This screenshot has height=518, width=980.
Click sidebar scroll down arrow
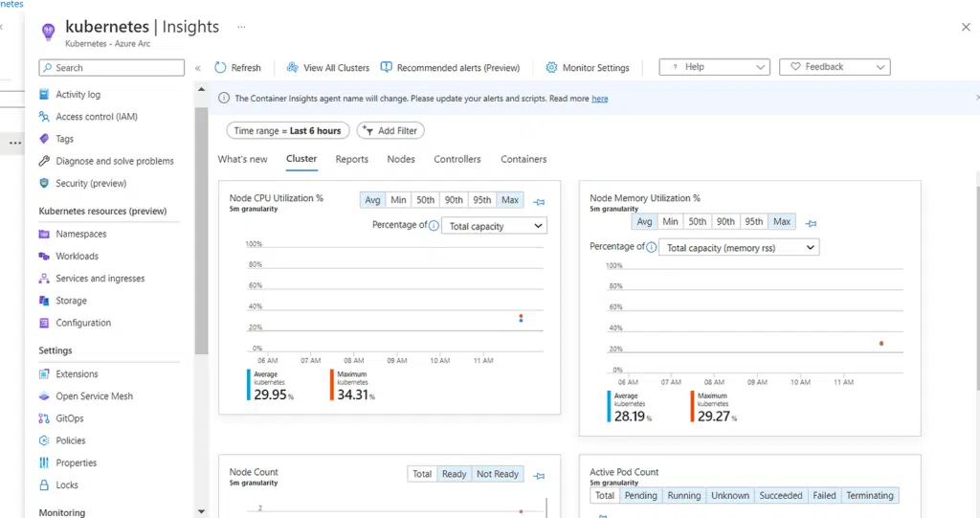(201, 511)
